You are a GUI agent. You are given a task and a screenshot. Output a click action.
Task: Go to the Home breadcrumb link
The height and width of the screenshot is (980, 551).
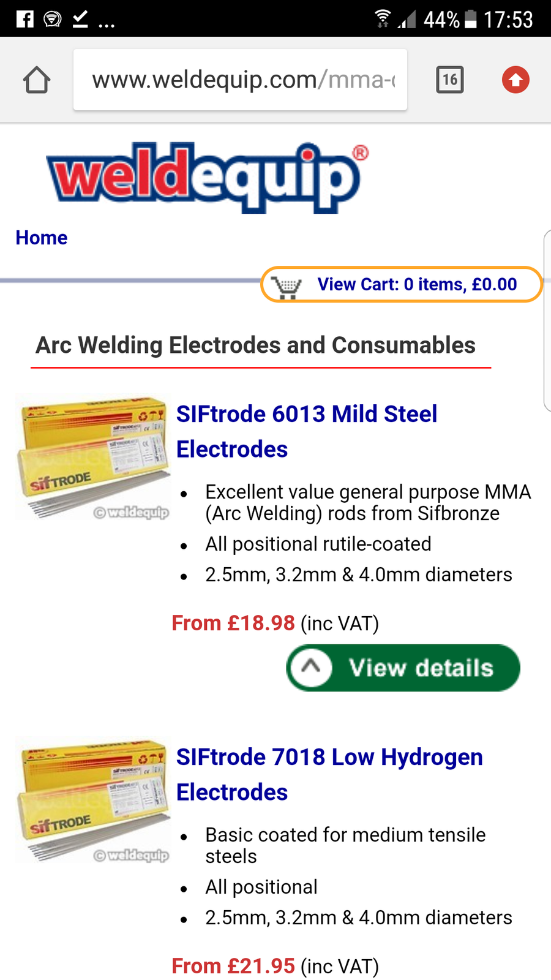[42, 238]
